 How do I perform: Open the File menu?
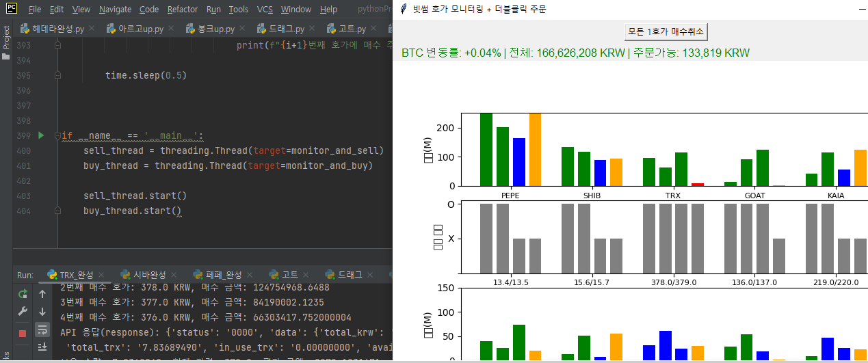click(x=35, y=10)
